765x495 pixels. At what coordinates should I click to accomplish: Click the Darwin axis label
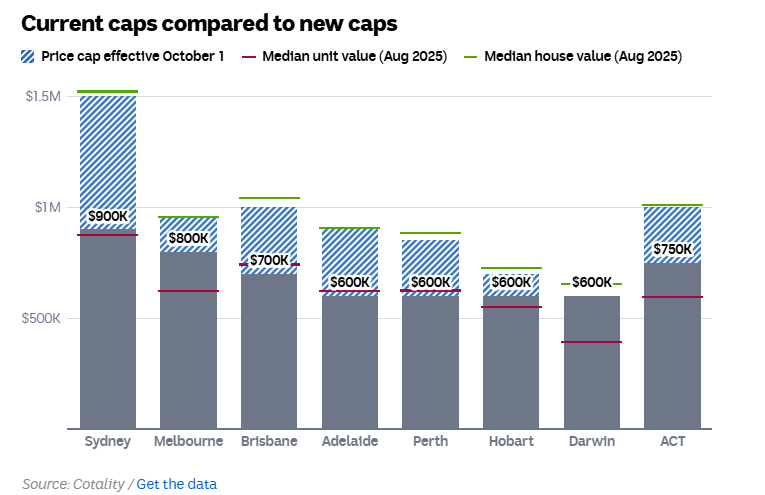pos(592,441)
